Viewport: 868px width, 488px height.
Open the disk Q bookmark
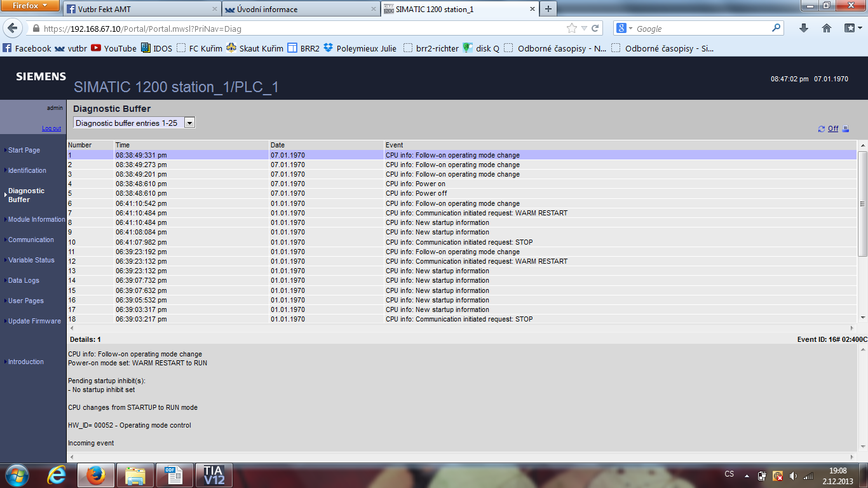click(481, 48)
